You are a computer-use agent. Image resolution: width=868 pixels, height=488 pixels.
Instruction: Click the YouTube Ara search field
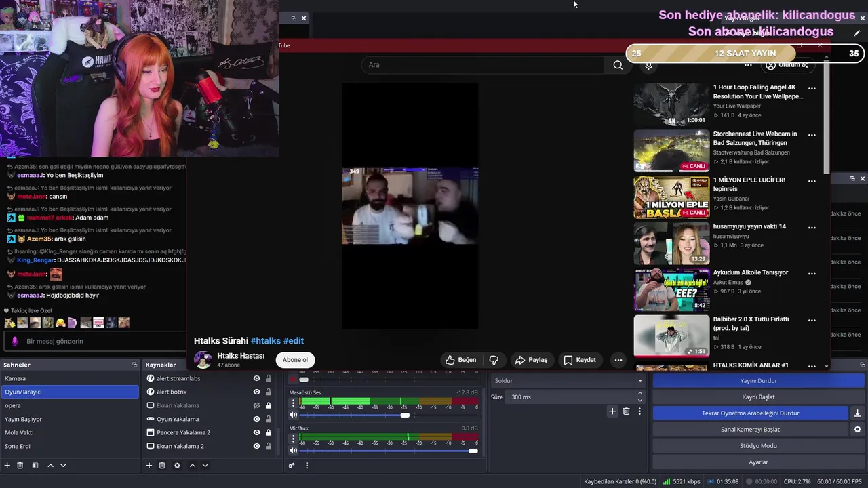pos(482,65)
